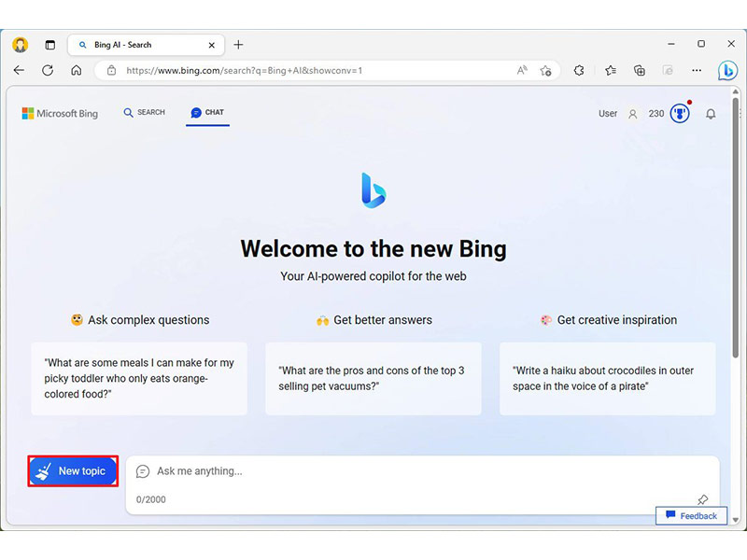This screenshot has width=747, height=560.
Task: Open the User account link
Action: coord(608,113)
